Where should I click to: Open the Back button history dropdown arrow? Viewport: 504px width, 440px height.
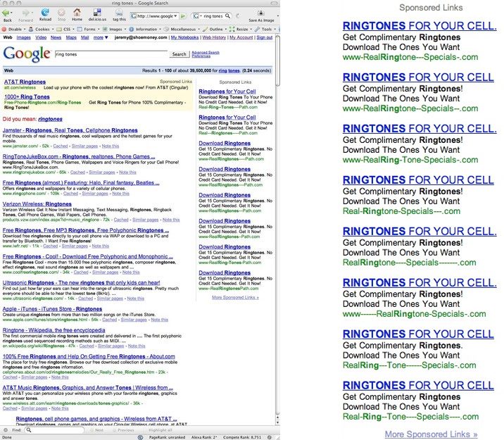(12, 13)
